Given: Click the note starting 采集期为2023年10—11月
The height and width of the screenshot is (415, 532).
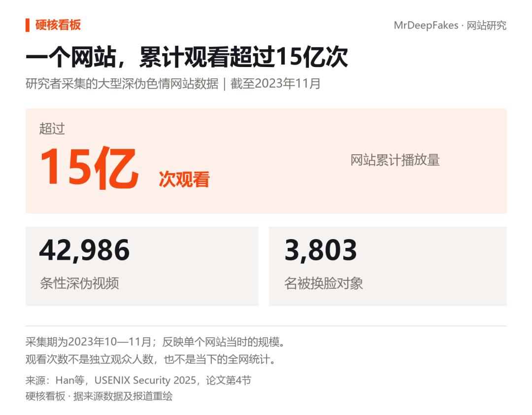Looking at the screenshot, I should [x=156, y=342].
